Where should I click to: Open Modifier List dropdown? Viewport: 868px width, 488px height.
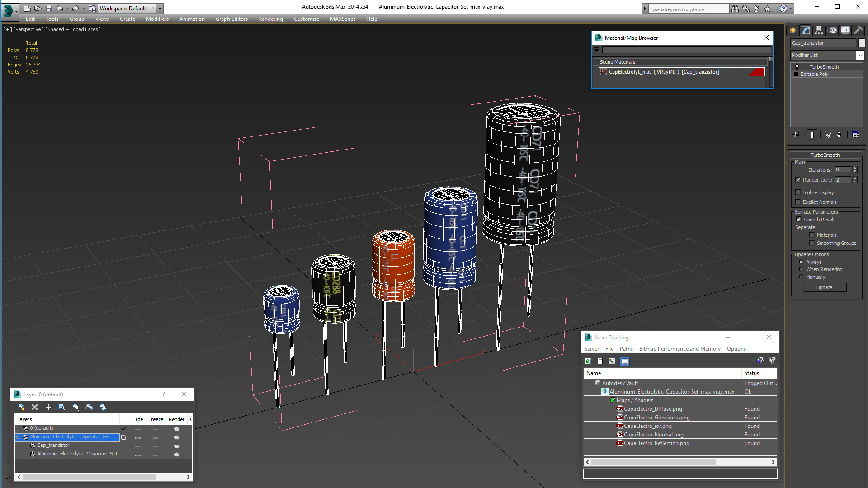coord(860,55)
